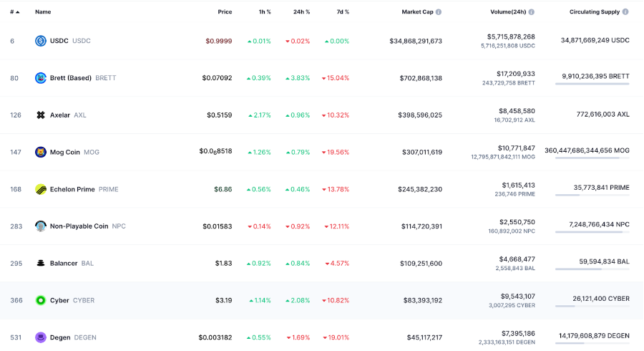This screenshot has width=644, height=351.
Task: Open the Mog Coin page link
Action: pyautogui.click(x=74, y=152)
